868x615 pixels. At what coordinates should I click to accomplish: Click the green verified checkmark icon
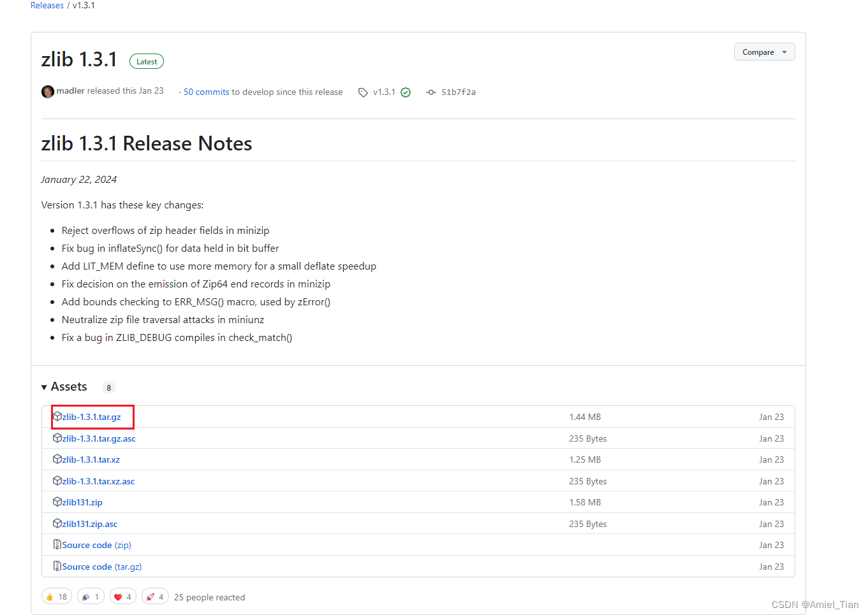(x=406, y=92)
